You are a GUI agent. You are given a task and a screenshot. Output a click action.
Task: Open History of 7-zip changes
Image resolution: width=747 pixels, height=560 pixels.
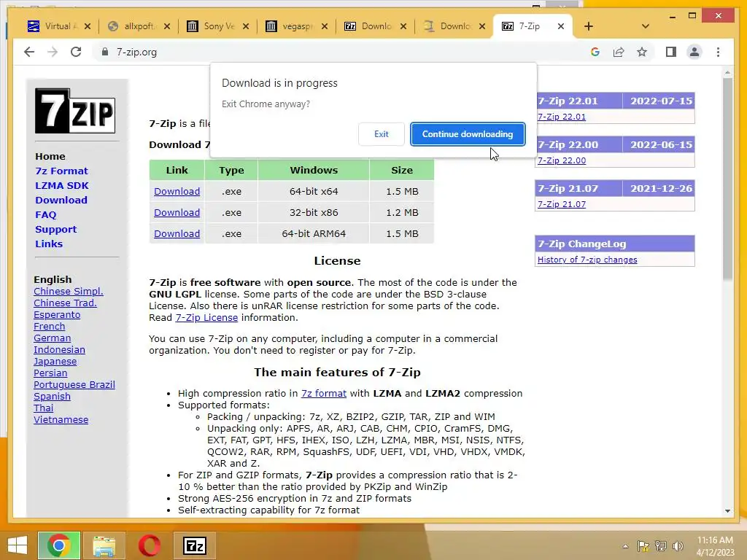[587, 260]
